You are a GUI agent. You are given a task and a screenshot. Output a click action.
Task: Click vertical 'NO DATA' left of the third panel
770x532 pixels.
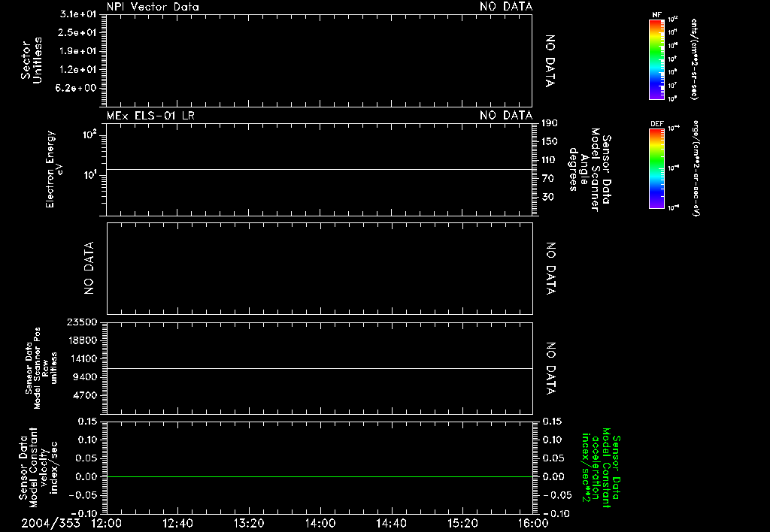click(89, 268)
